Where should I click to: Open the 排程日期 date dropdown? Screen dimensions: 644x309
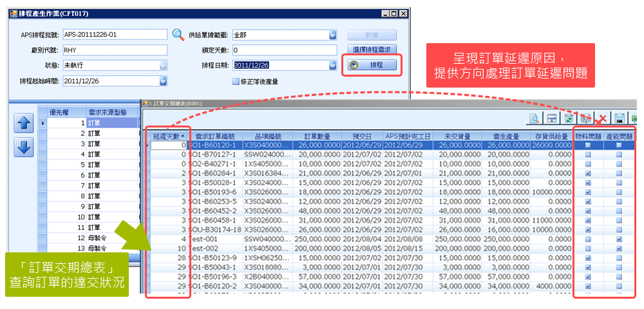point(333,65)
